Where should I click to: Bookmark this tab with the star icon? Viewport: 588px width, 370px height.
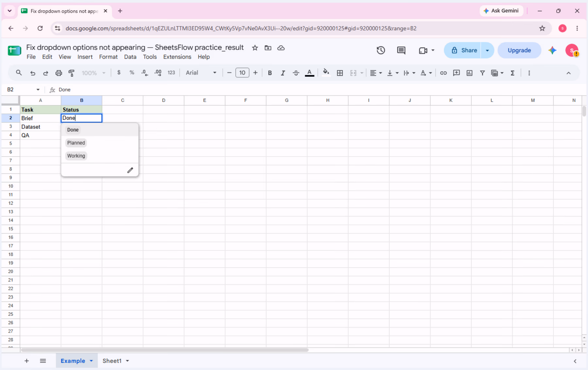pyautogui.click(x=542, y=28)
